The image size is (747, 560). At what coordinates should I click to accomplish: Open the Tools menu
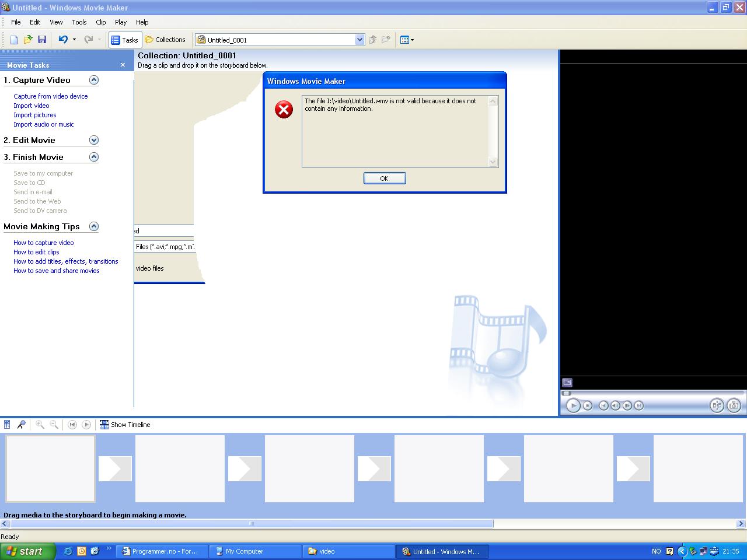tap(79, 22)
